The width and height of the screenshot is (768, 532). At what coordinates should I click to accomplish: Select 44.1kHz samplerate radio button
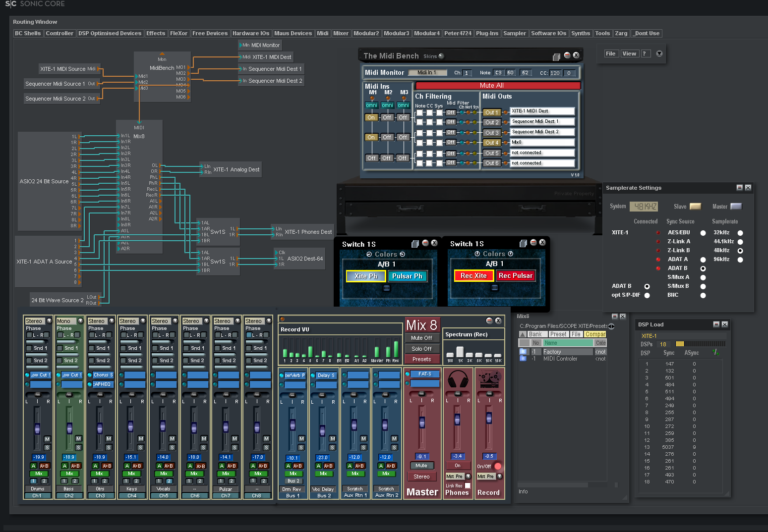tap(740, 242)
